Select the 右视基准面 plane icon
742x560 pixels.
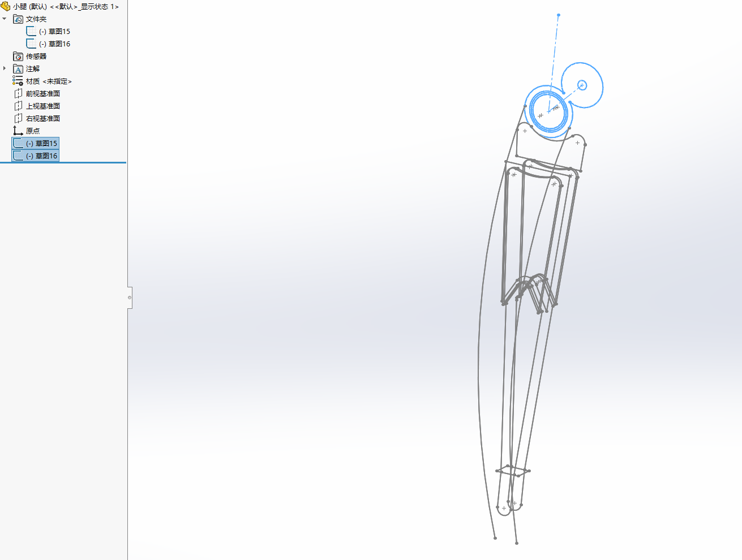18,119
